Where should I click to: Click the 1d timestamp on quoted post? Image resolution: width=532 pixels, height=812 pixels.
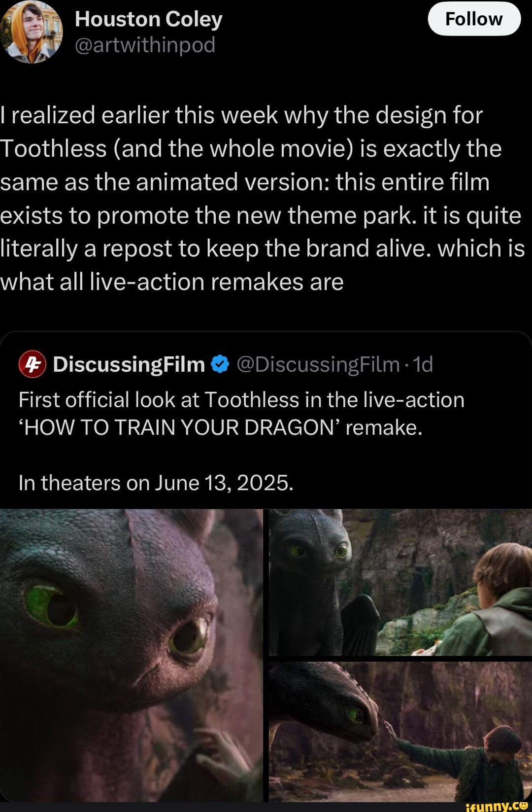coord(423,364)
